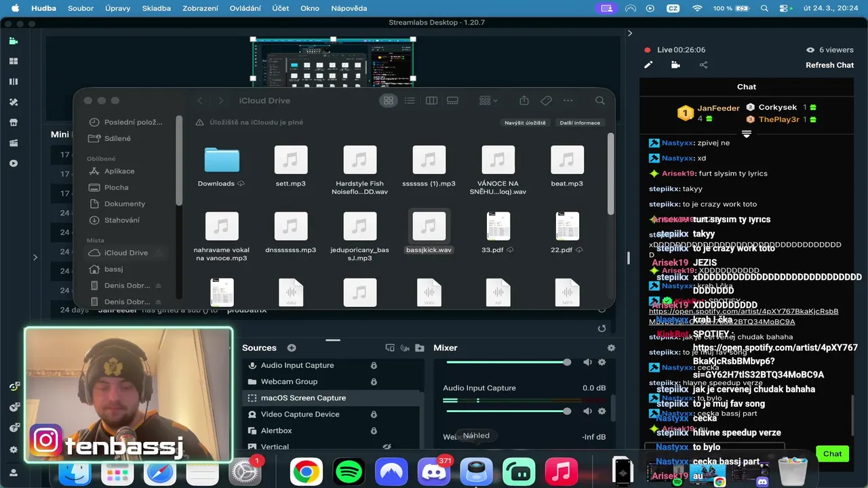
Task: Click Další informace in Finder
Action: pyautogui.click(x=580, y=123)
